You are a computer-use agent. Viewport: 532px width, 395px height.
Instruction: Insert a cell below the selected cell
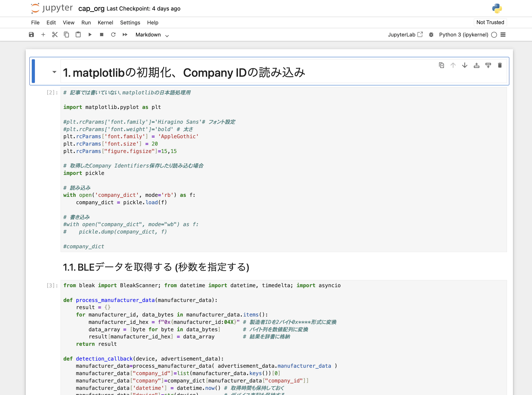tap(488, 65)
